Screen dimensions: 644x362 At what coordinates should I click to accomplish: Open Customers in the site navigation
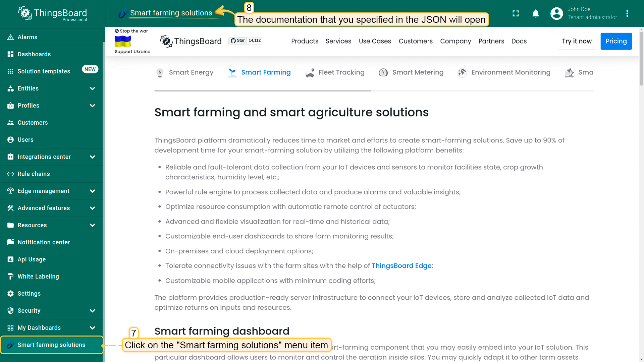coord(416,41)
